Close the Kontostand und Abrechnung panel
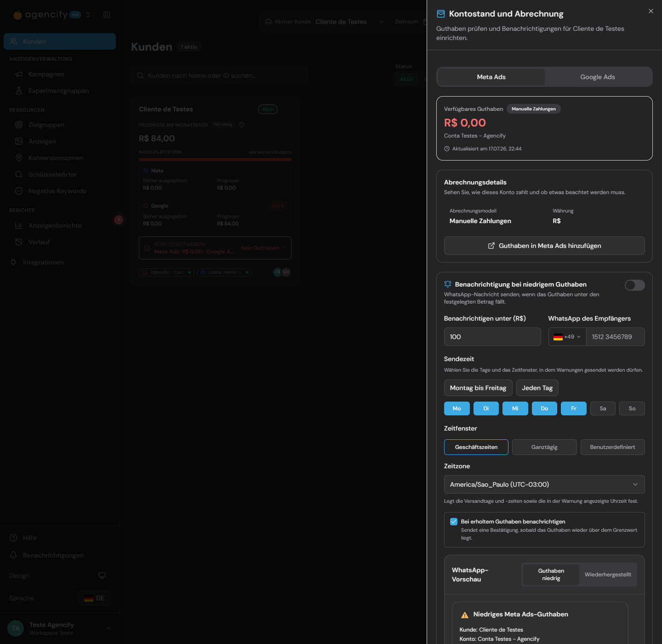 (x=651, y=11)
